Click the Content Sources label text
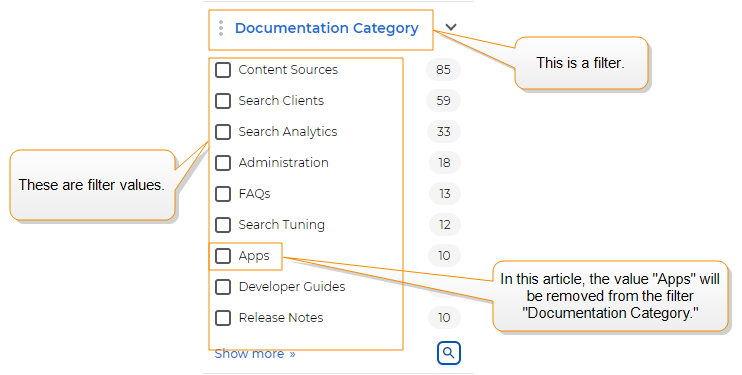 (x=288, y=70)
